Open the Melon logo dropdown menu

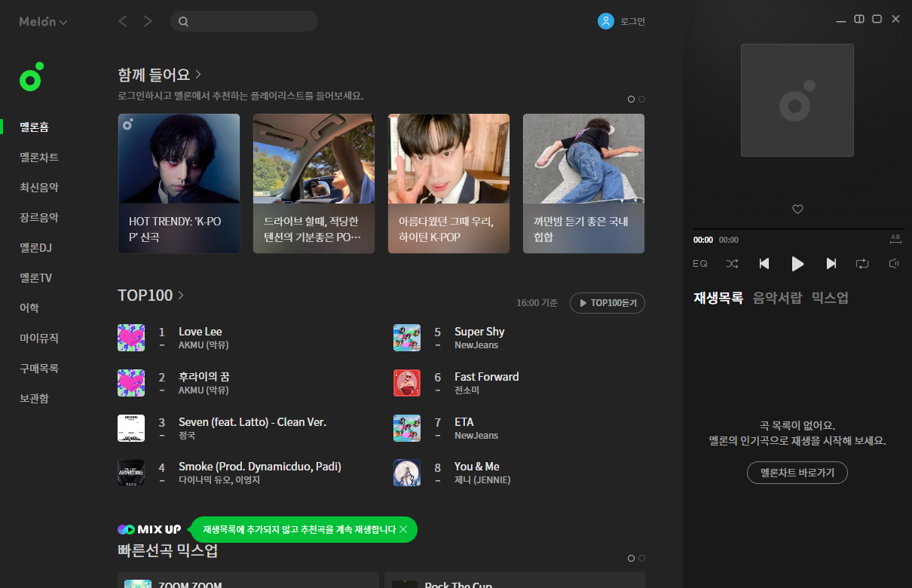43,21
